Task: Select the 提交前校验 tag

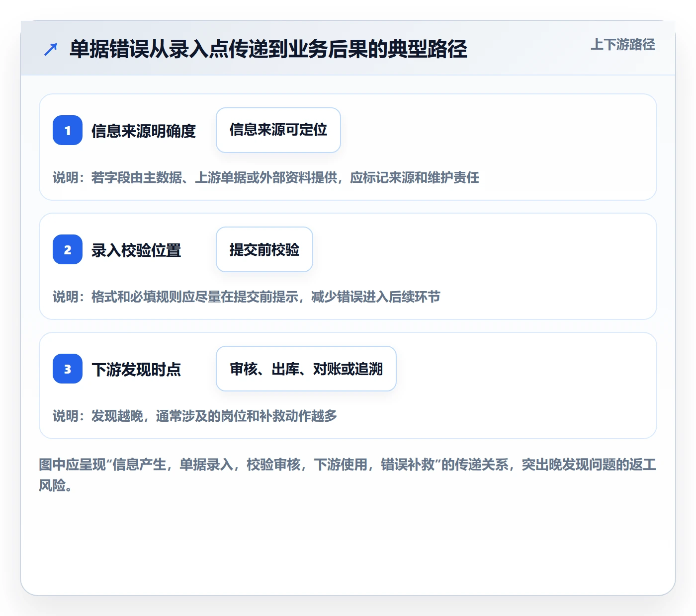Action: [x=264, y=249]
